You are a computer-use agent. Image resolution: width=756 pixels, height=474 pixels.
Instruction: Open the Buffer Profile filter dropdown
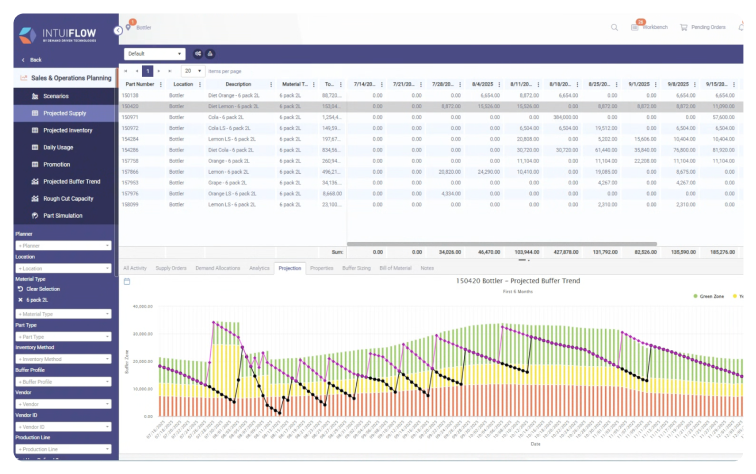pos(63,381)
